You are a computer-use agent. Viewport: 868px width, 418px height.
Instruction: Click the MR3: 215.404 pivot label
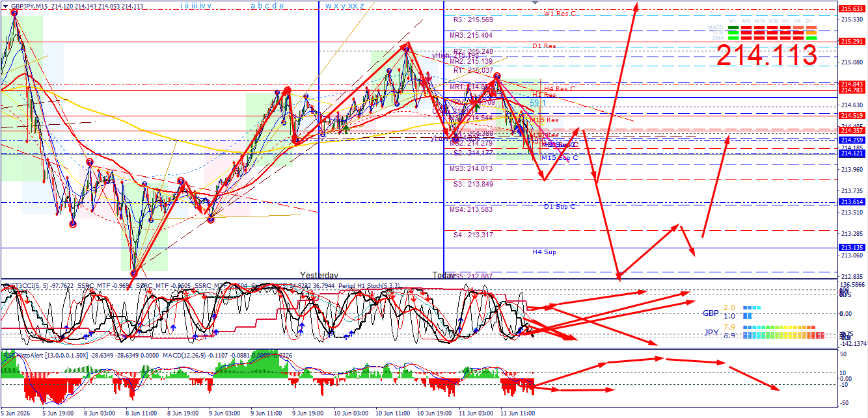[471, 36]
